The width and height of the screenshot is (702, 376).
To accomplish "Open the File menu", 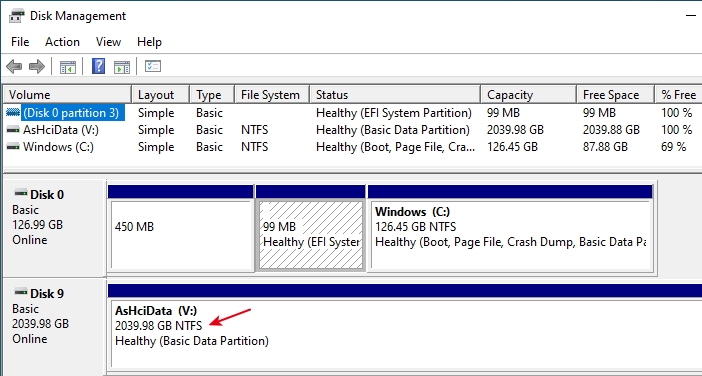I will tap(20, 42).
